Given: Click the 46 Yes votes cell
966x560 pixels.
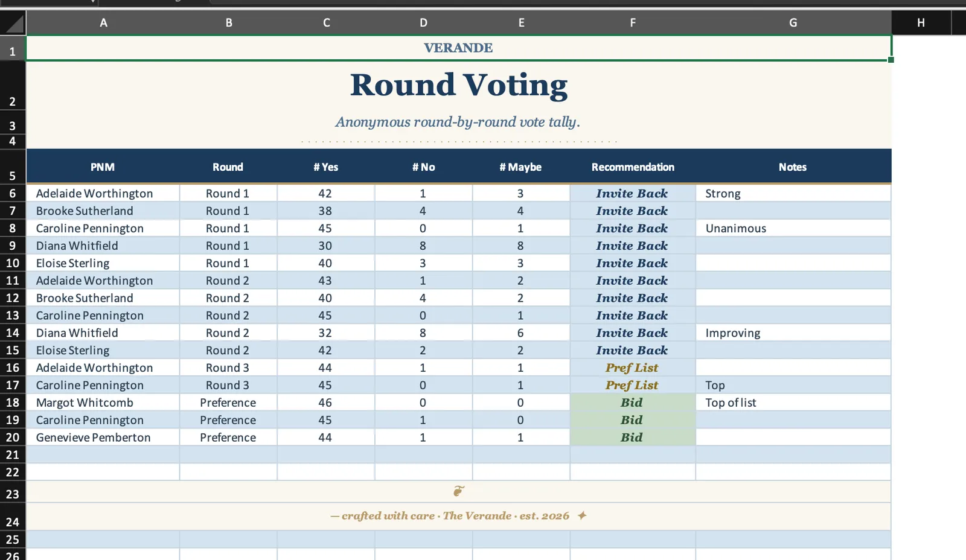Looking at the screenshot, I should tap(326, 402).
